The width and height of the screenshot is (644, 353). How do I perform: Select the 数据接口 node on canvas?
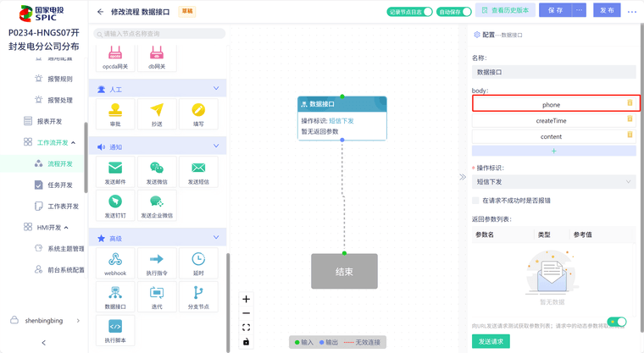(342, 119)
